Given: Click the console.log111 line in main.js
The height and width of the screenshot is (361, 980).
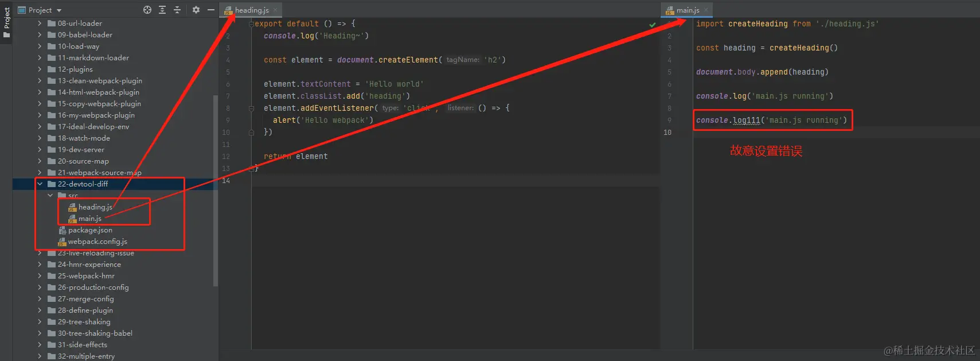Looking at the screenshot, I should [771, 121].
